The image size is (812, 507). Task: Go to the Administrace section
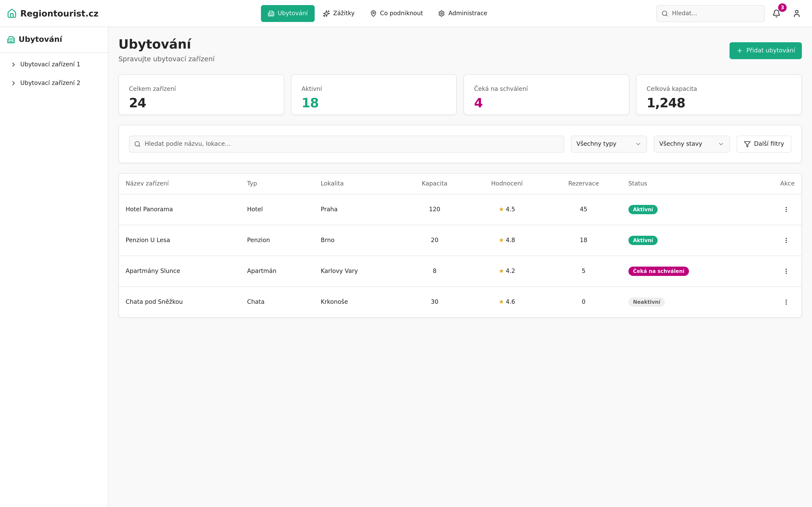pyautogui.click(x=463, y=13)
